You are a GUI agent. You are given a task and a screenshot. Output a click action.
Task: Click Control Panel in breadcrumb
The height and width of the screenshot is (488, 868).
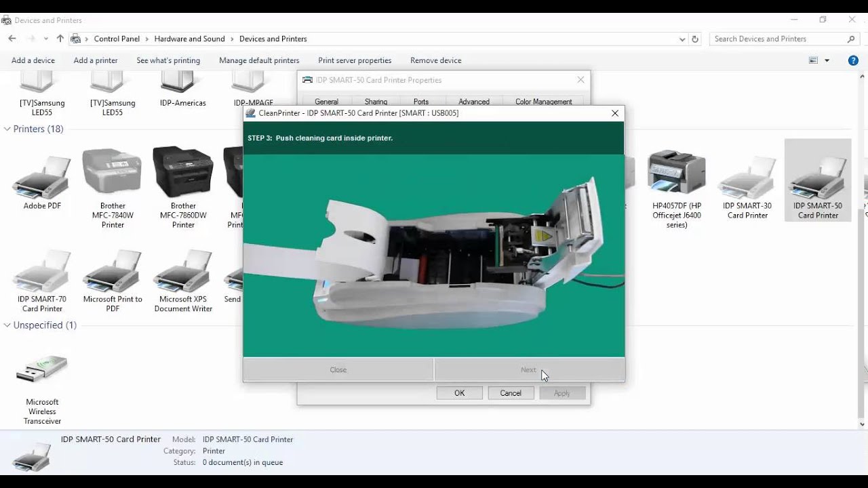117,39
